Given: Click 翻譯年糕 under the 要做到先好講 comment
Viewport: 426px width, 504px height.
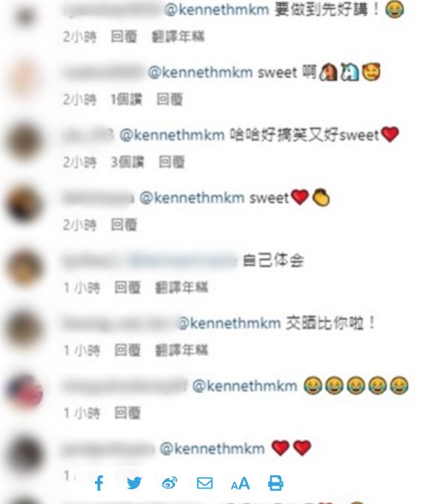Looking at the screenshot, I should click(x=178, y=36).
